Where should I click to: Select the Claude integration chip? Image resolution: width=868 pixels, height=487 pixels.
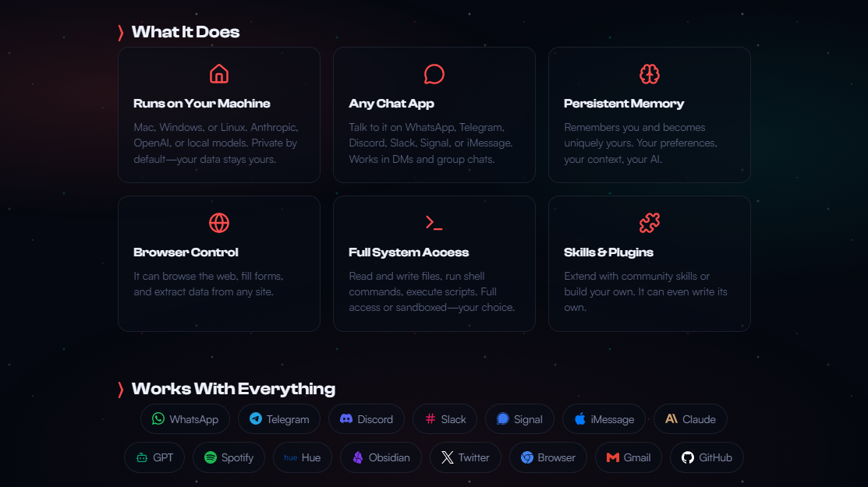[x=690, y=419]
